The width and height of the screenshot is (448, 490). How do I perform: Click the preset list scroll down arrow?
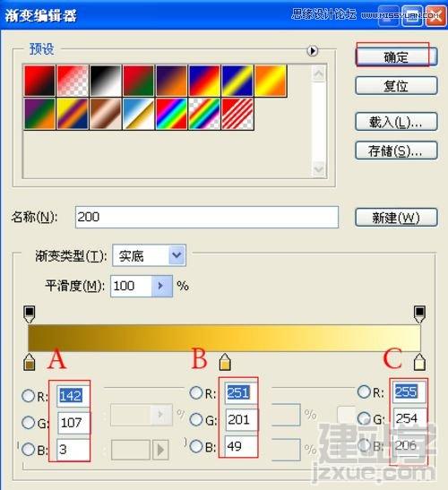pyautogui.click(x=319, y=169)
